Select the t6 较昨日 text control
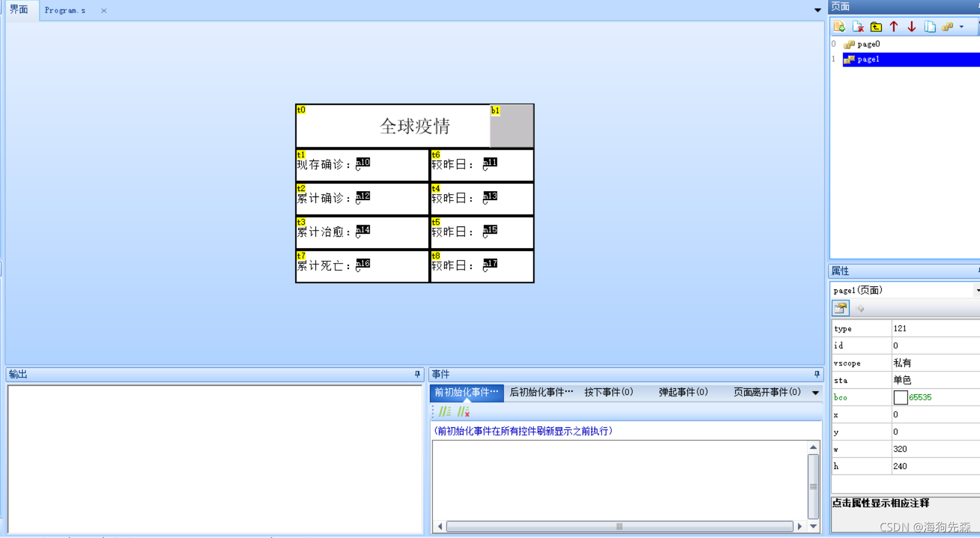The height and width of the screenshot is (538, 980). pos(482,165)
